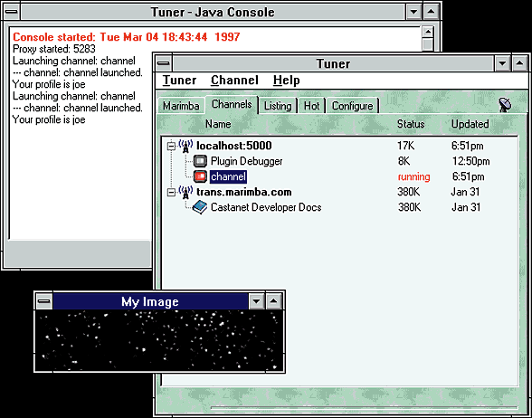Open the Channel menu
The height and width of the screenshot is (418, 532).
[234, 80]
